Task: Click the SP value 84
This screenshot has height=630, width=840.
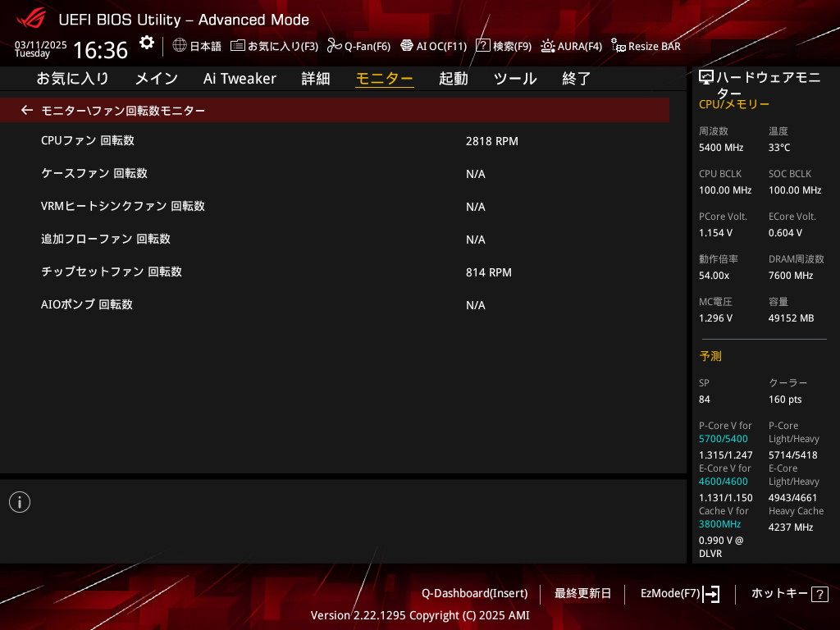Action: 705,399
